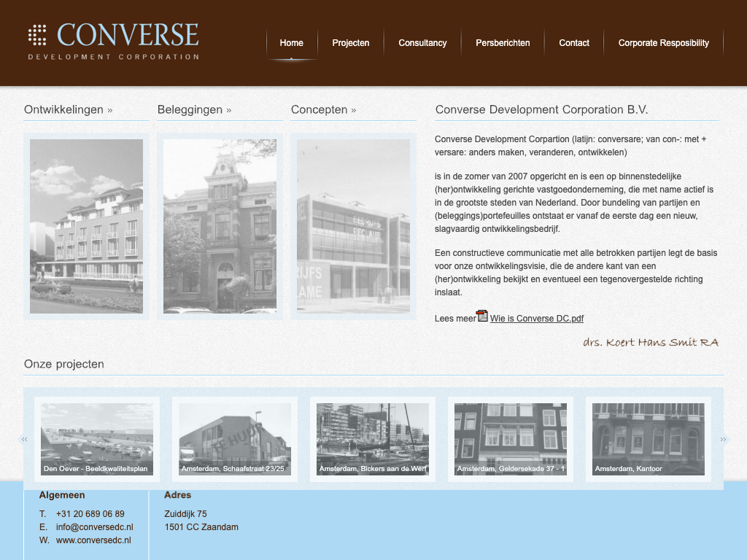Open the Consultancy menu item
Screen dimensions: 747x560
pyautogui.click(x=422, y=43)
